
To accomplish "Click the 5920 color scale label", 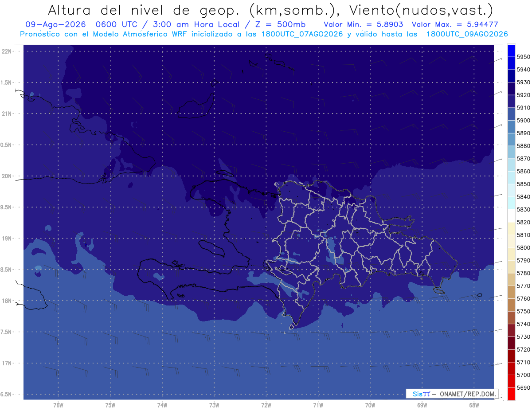I will pos(523,95).
